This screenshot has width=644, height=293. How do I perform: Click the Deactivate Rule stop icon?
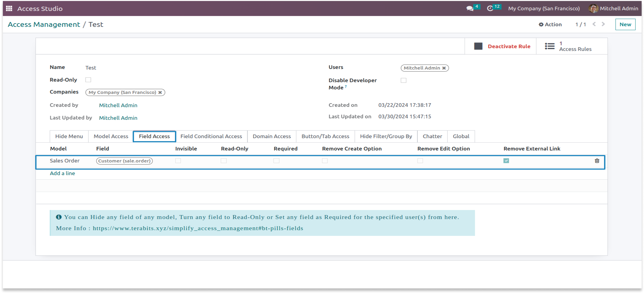pos(478,46)
